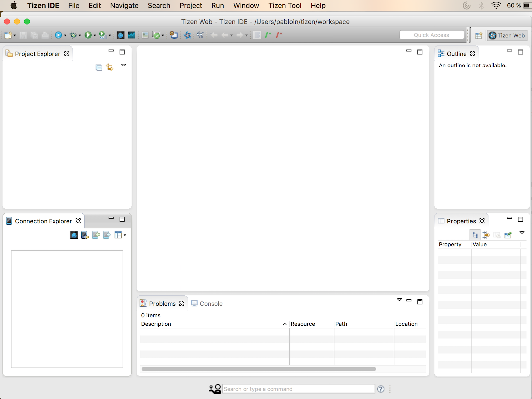Viewport: 532px width, 399px height.
Task: Switch to the Console tab
Action: coord(207,304)
